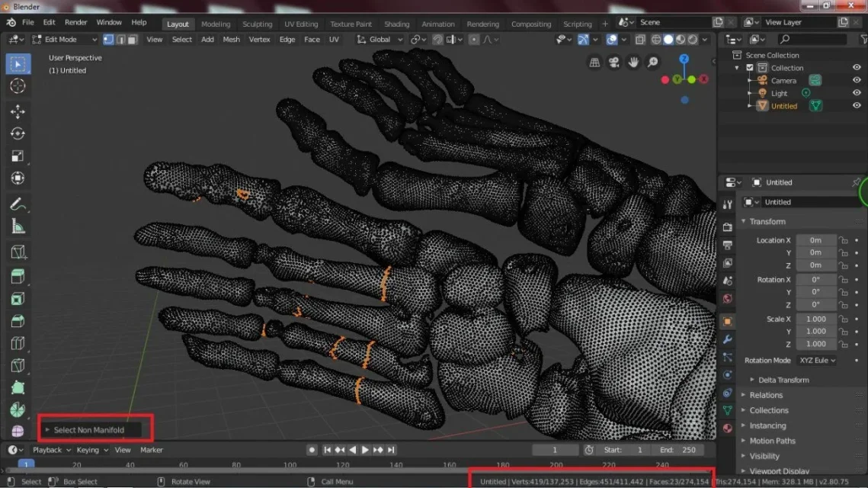Switch to the Sculpting workspace tab
The width and height of the screenshot is (868, 488).
pyautogui.click(x=257, y=24)
